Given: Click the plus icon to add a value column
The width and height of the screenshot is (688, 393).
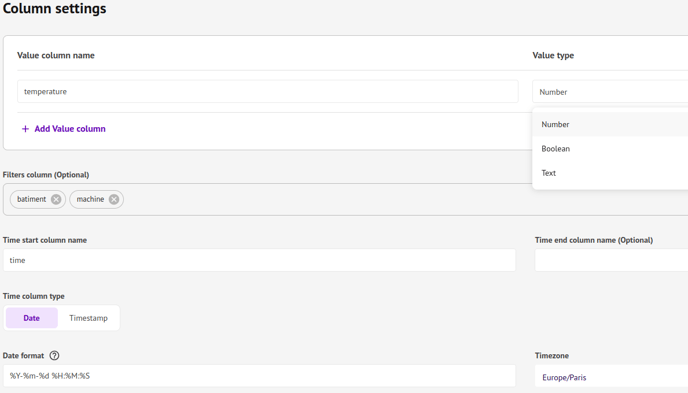Looking at the screenshot, I should [x=25, y=129].
